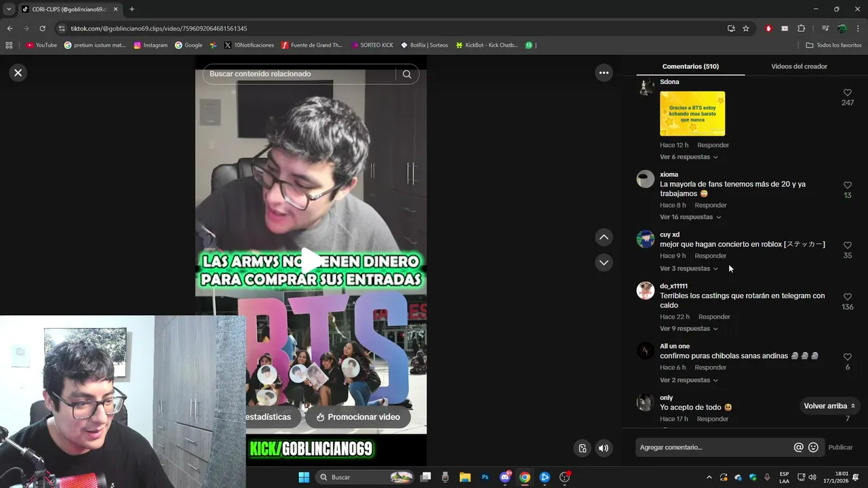
Task: Expand 'Ver 3 respuestas' under cuy xd
Action: click(x=688, y=269)
